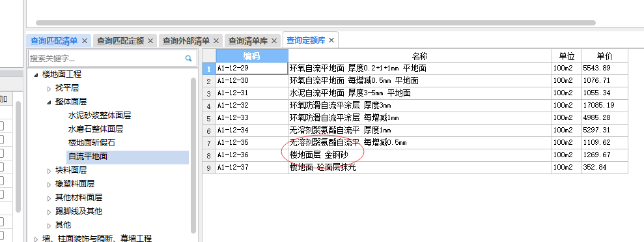This screenshot has height=242, width=644.
Task: Select 水磨石整体面层 in the tree
Action: point(96,129)
